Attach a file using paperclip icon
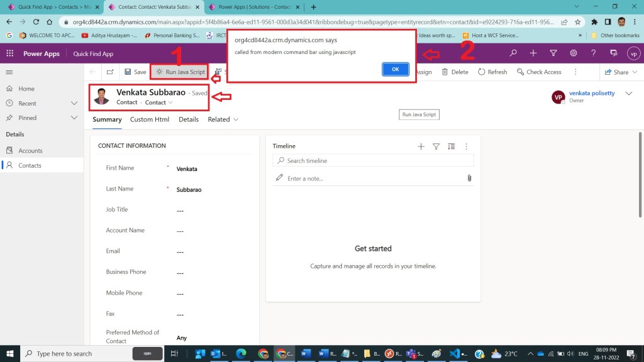The height and width of the screenshot is (362, 644). pyautogui.click(x=469, y=178)
